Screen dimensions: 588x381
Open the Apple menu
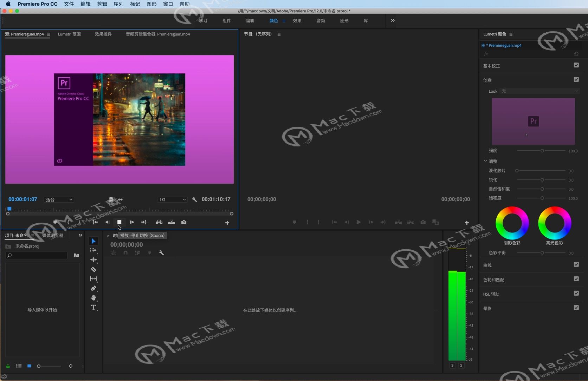8,4
